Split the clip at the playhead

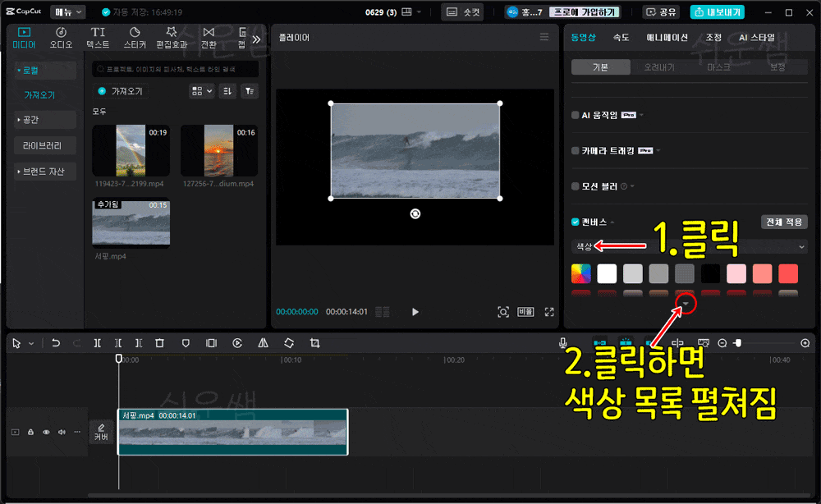point(98,343)
